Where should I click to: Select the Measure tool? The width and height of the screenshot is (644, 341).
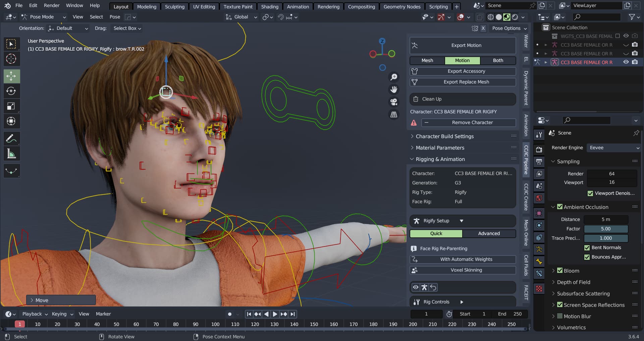11,154
